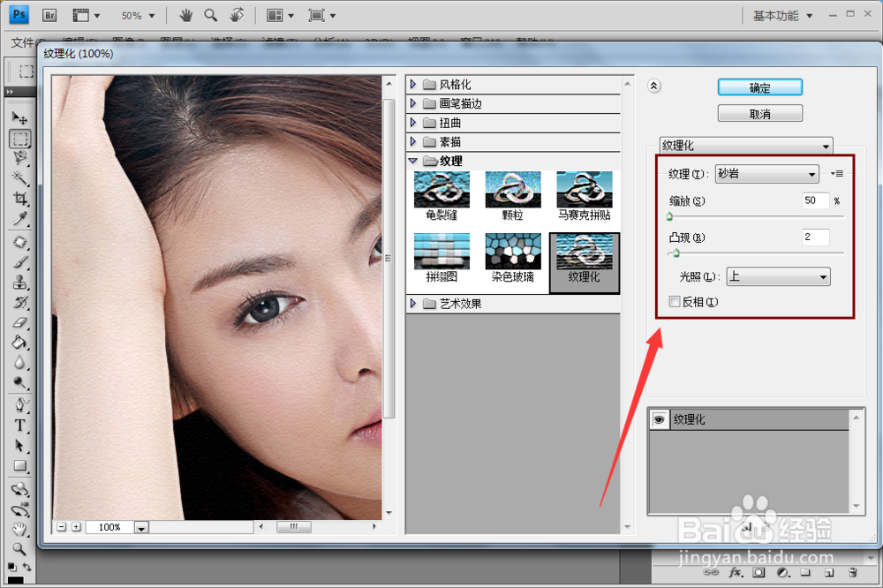Click the magnifier Zoom icon in top bar
Viewport: 883px width, 588px height.
click(x=211, y=15)
